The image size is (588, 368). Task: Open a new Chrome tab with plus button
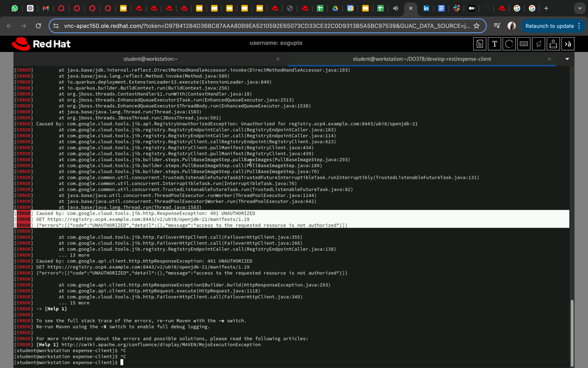pyautogui.click(x=546, y=9)
